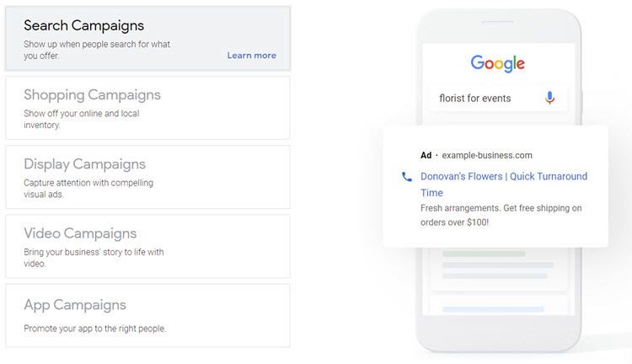Select the Search Campaigns card
This screenshot has height=364, width=632.
pos(148,39)
